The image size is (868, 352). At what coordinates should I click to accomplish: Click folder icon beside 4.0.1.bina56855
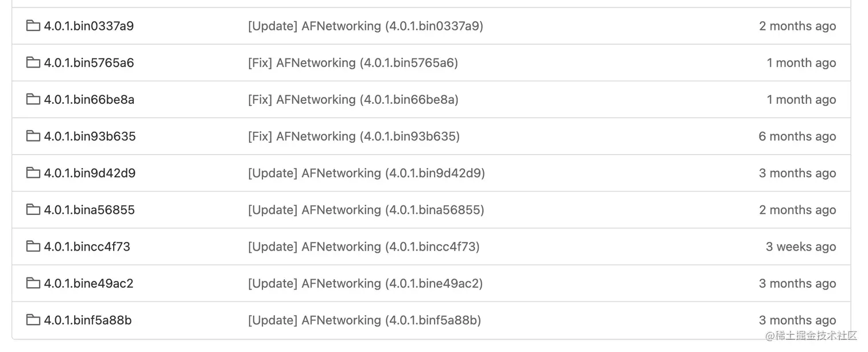click(33, 209)
